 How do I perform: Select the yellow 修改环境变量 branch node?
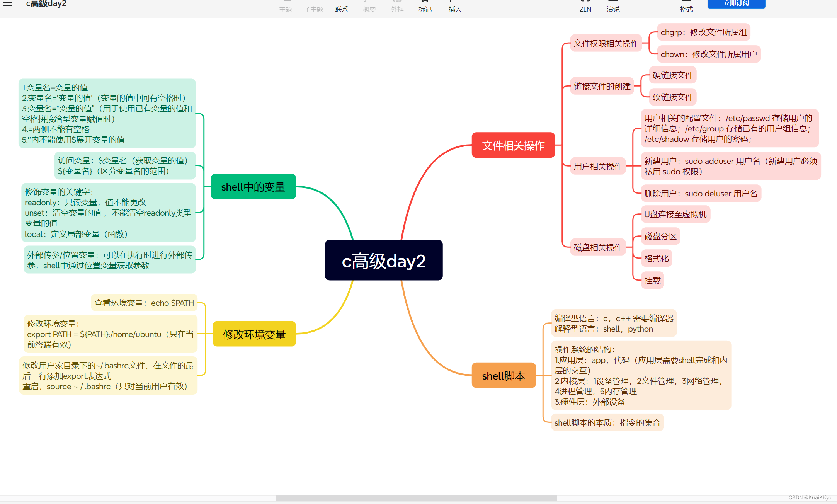point(254,334)
